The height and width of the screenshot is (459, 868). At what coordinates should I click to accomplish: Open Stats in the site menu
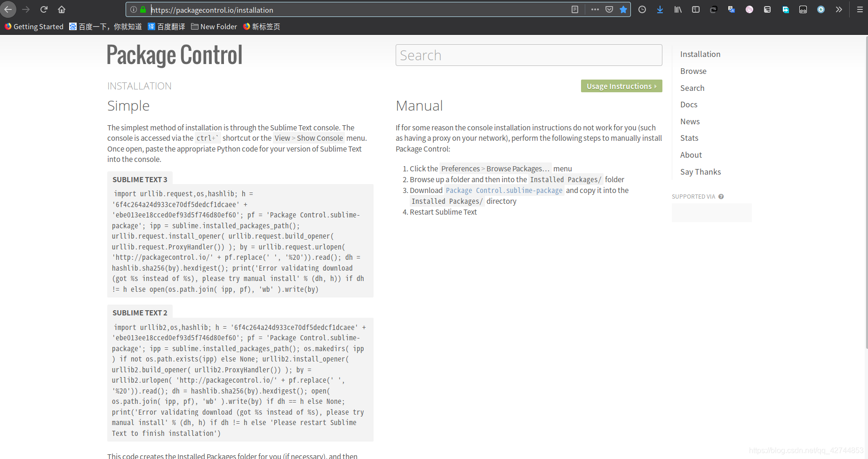689,138
